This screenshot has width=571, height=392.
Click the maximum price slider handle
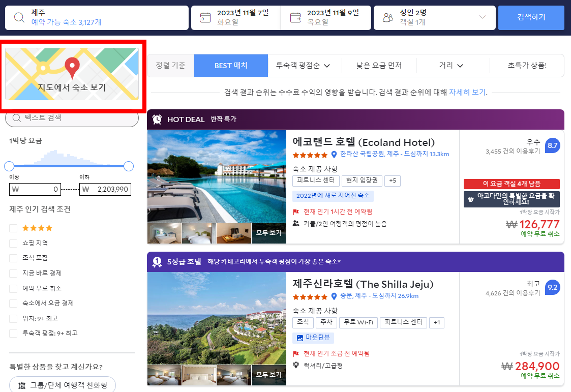point(129,166)
